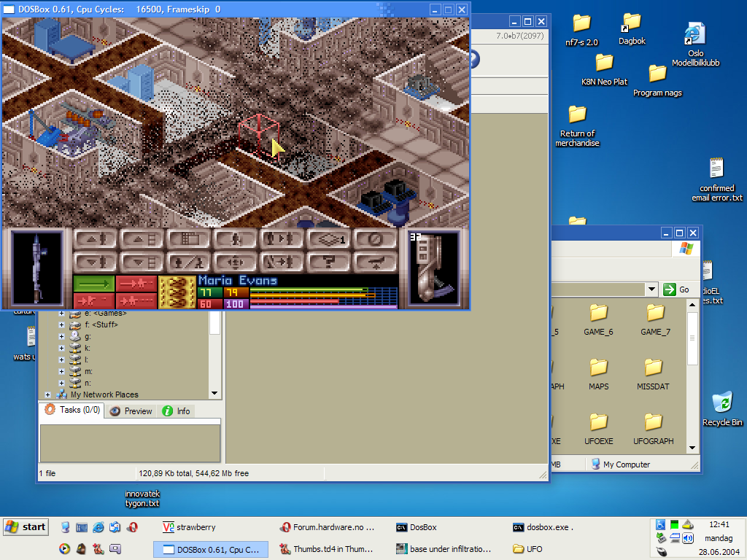This screenshot has width=747, height=560.
Task: Expand the l: drive tree node
Action: click(x=61, y=359)
